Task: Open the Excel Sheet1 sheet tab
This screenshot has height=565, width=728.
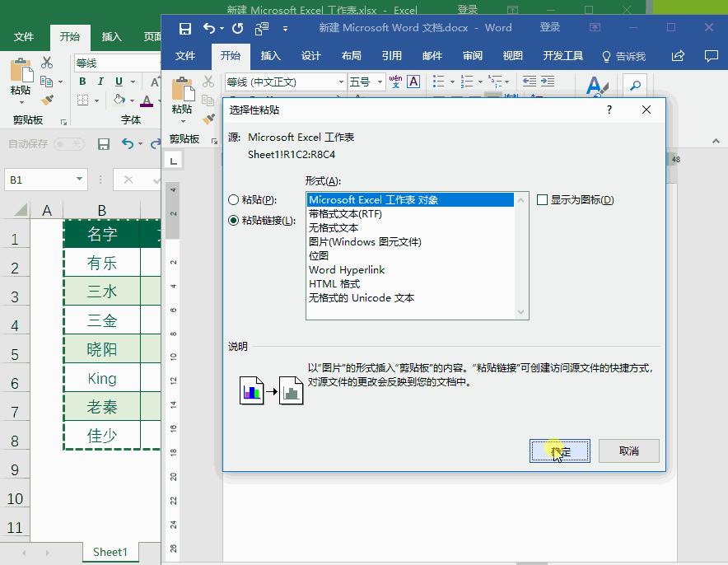Action: coord(110,552)
